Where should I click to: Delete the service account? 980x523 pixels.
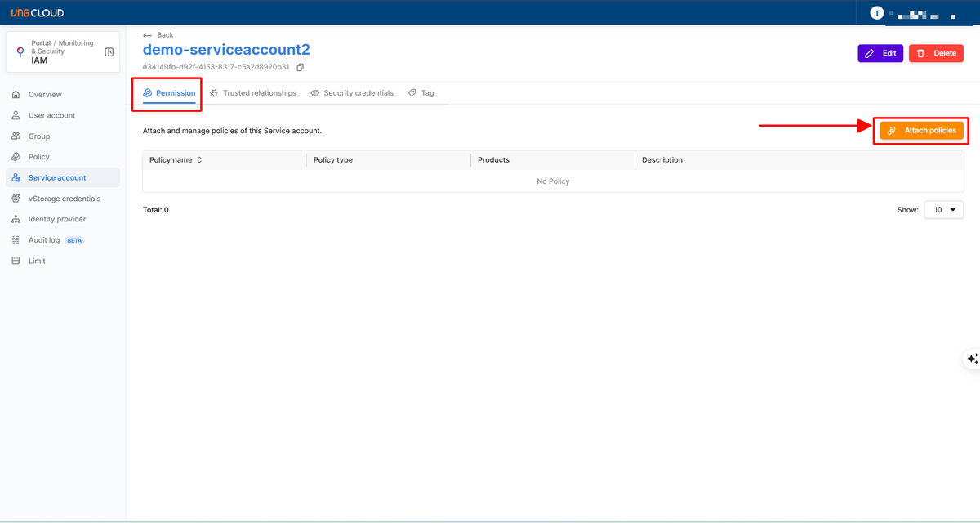click(x=936, y=53)
